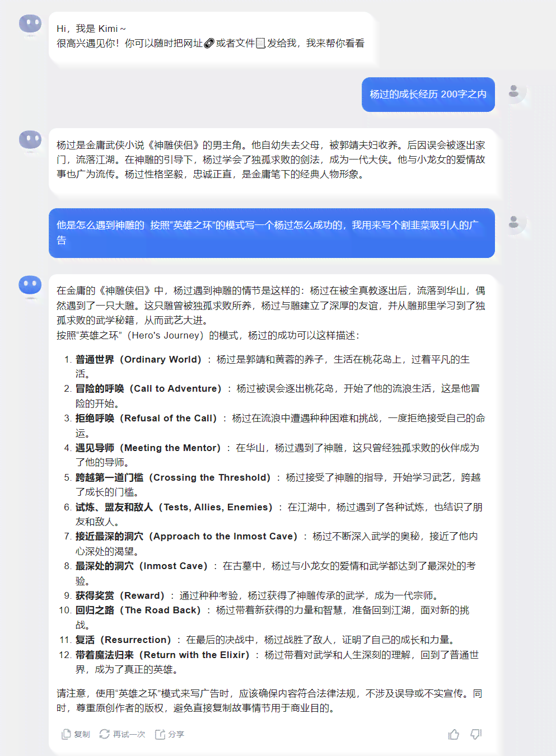Click the file icon after 文件 in the greeting
The width and height of the screenshot is (556, 756).
260,43
